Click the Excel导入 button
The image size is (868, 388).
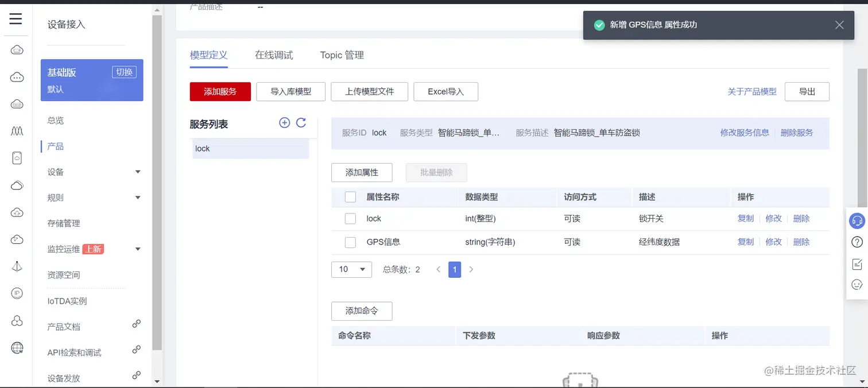click(x=446, y=91)
